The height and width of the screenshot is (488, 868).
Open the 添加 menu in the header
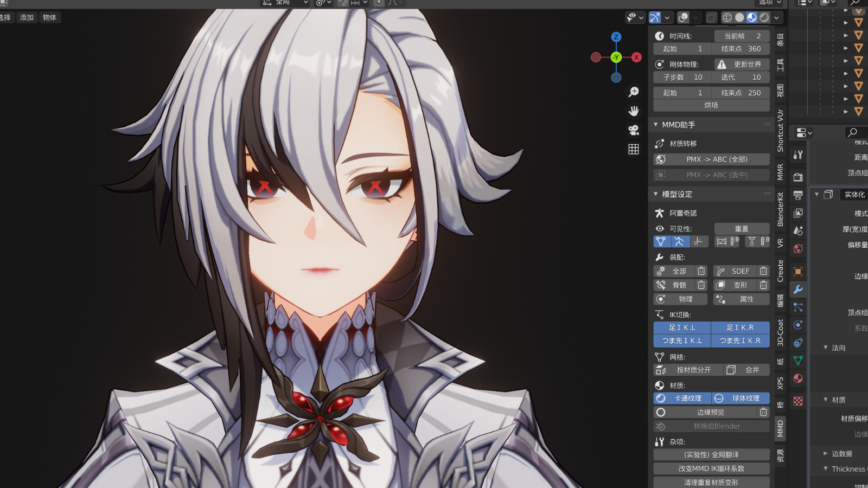click(x=27, y=17)
